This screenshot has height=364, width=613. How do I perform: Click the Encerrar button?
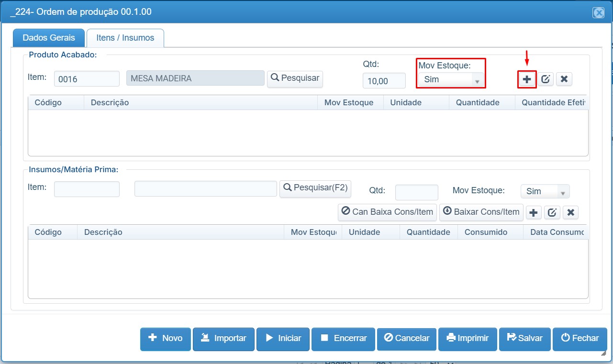[343, 339]
